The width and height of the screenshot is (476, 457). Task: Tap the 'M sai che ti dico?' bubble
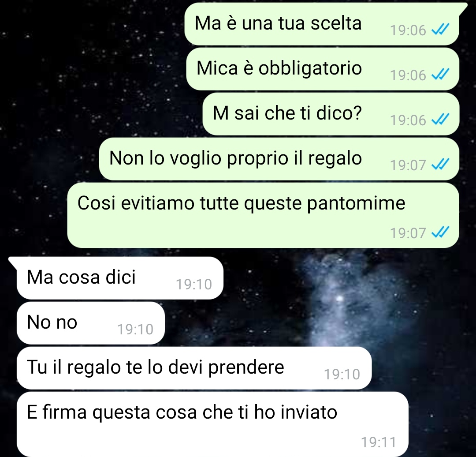(x=331, y=114)
